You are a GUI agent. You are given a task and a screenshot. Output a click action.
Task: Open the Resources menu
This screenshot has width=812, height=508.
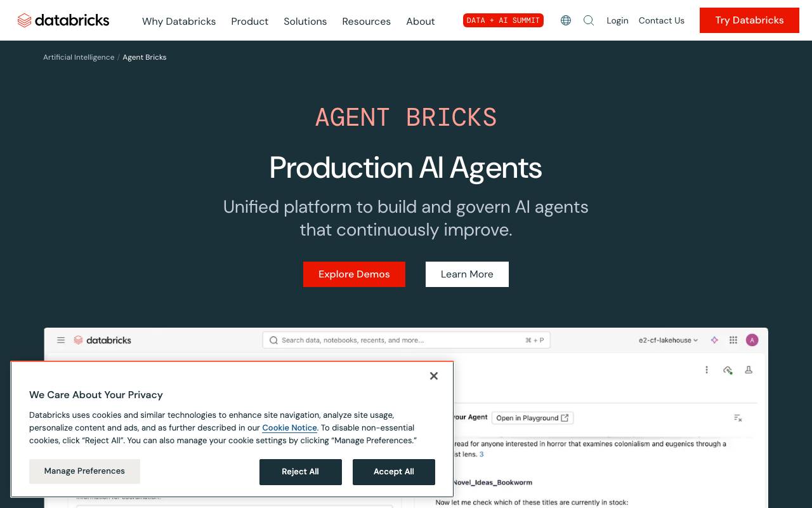(367, 21)
